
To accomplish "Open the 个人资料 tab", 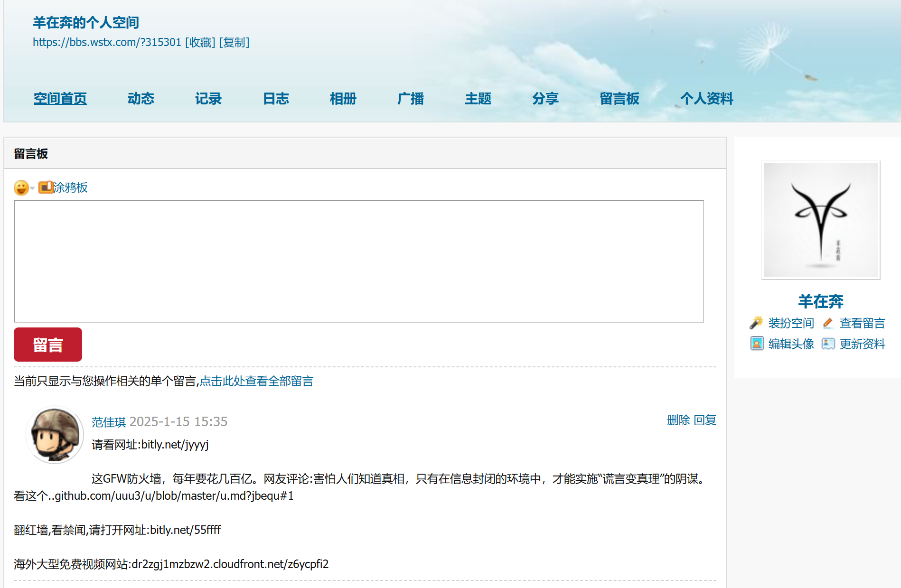I will click(706, 99).
